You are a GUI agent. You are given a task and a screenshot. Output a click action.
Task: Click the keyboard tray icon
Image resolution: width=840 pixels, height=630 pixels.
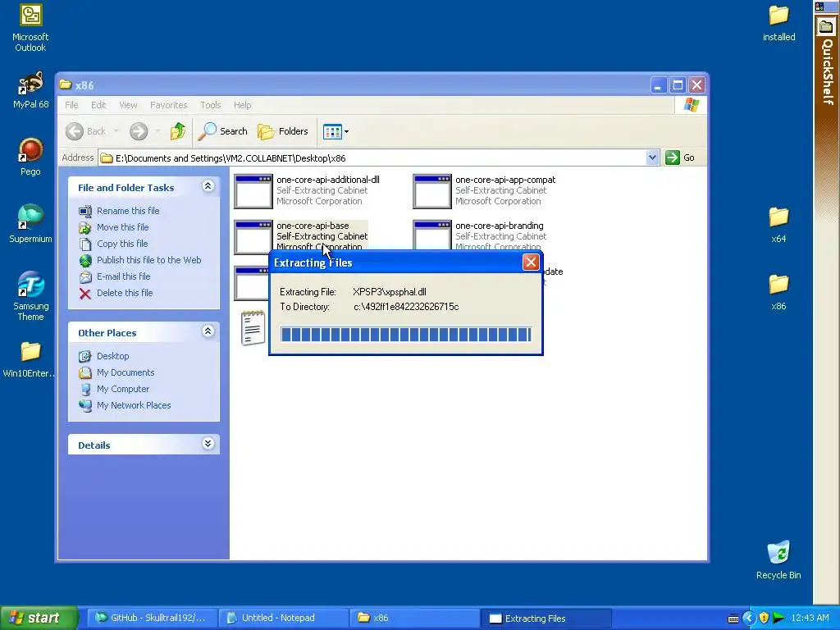click(x=733, y=619)
